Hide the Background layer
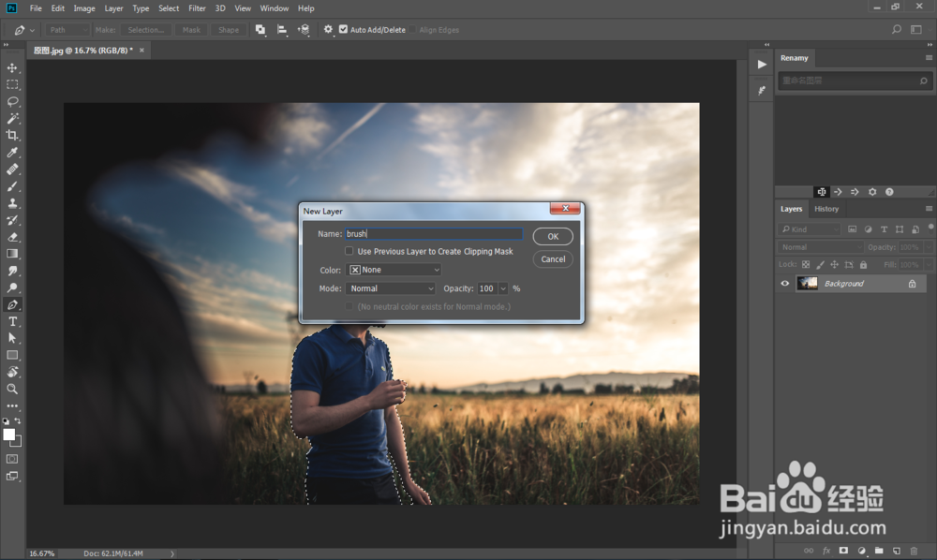Viewport: 937px width, 560px height. click(x=784, y=284)
